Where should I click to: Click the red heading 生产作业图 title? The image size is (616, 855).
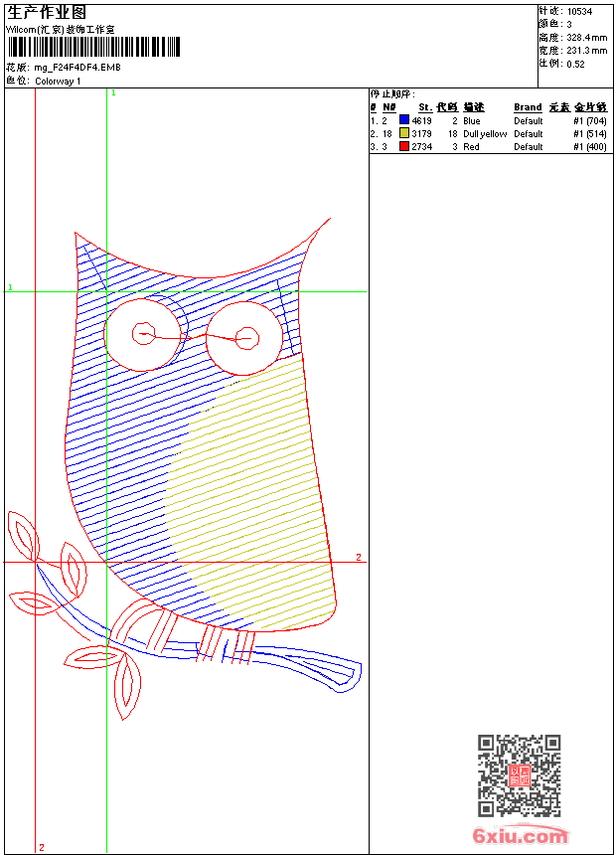pyautogui.click(x=47, y=12)
